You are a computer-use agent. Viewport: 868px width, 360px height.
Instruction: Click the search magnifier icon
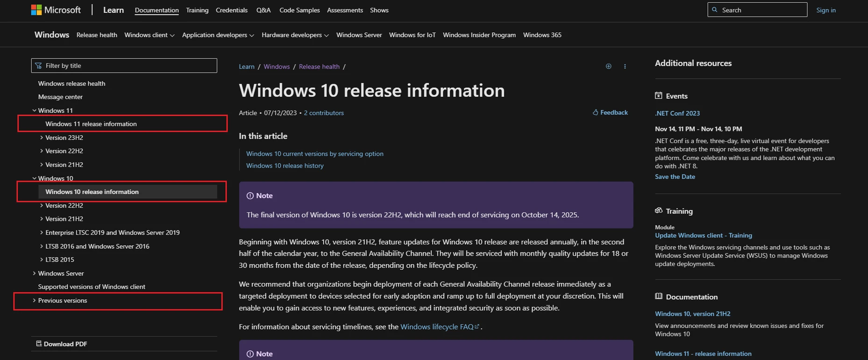[715, 10]
